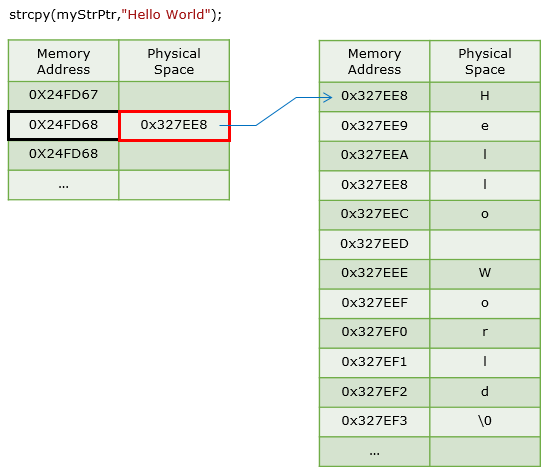
Task: Select the ellipsis row in the left table
Action: tap(119, 185)
